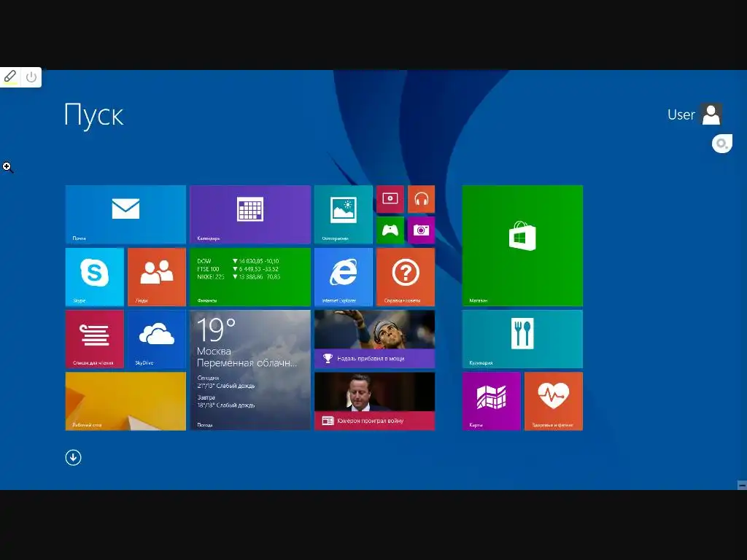Image resolution: width=747 pixels, height=560 pixels.
Task: Open the SkyDrive cloud tile
Action: click(157, 339)
